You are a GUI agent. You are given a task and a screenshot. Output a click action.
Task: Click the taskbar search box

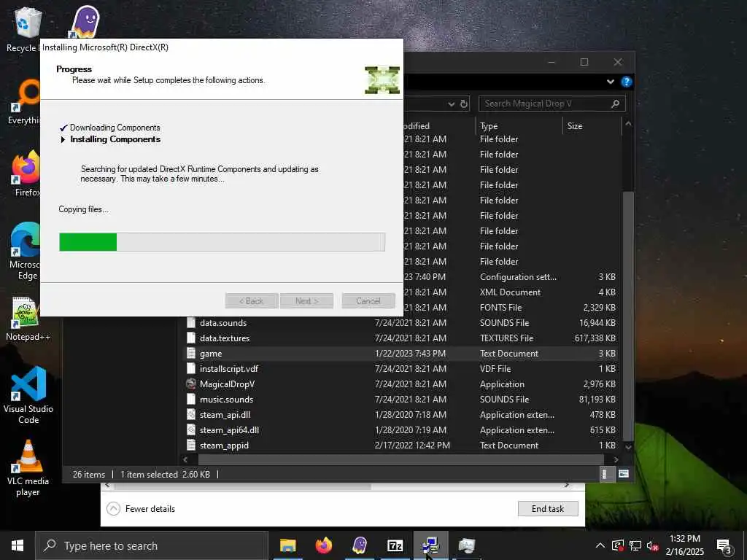(152, 545)
